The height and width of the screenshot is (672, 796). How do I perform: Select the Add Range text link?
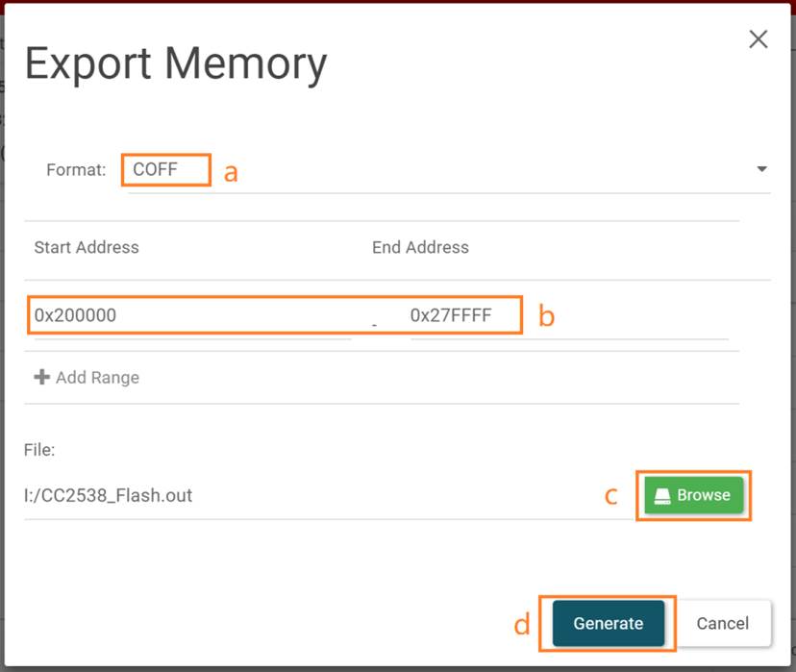[x=97, y=378]
